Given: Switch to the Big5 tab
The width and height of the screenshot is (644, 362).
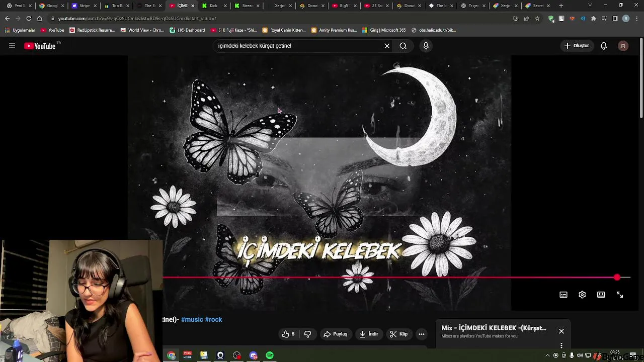Looking at the screenshot, I should point(344,6).
